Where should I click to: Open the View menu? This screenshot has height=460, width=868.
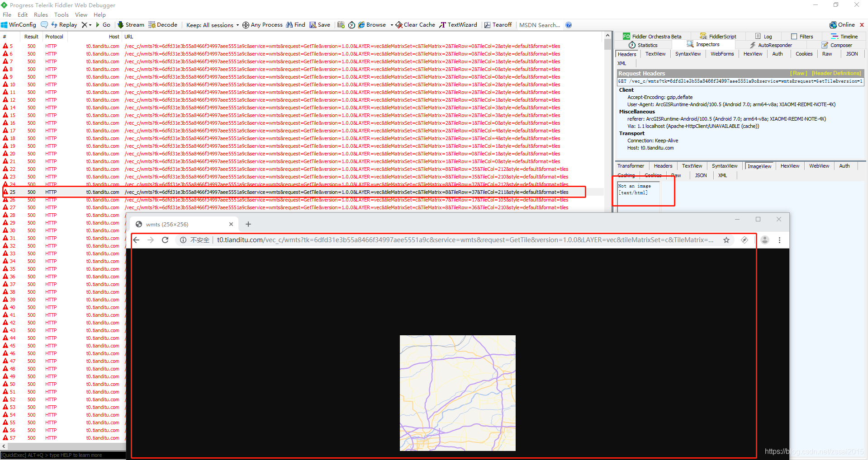[x=81, y=14]
